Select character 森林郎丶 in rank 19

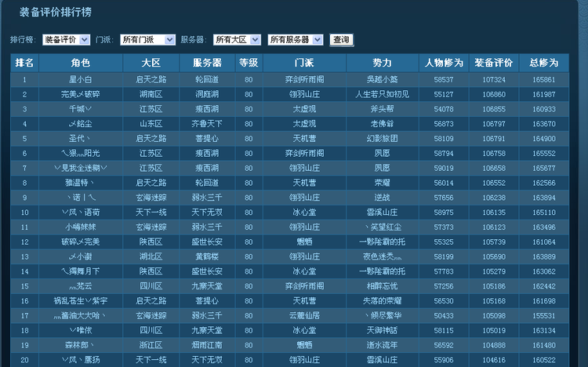[x=81, y=344]
